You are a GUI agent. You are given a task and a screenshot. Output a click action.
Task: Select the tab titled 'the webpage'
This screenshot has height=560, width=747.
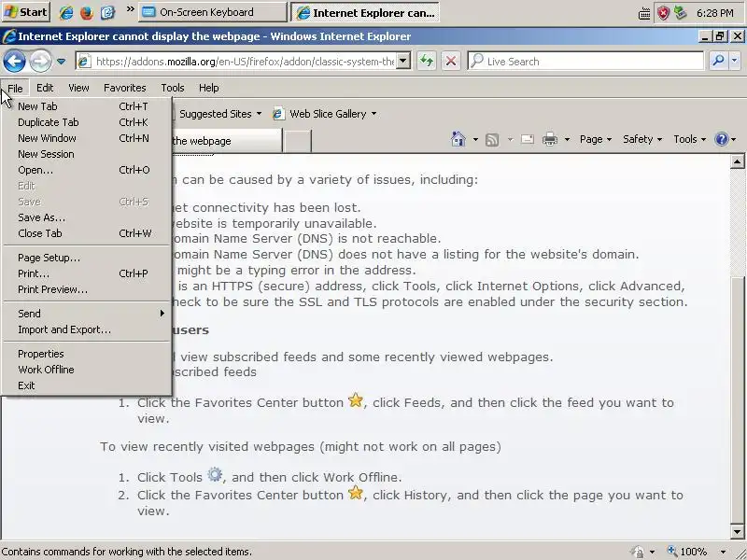coord(226,141)
